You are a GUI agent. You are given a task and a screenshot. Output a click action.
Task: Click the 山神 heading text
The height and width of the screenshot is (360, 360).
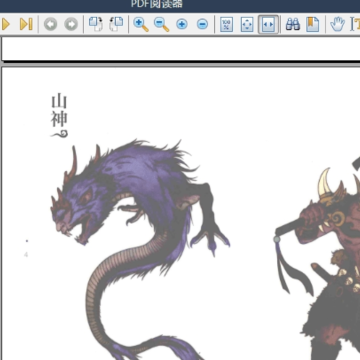59,111
